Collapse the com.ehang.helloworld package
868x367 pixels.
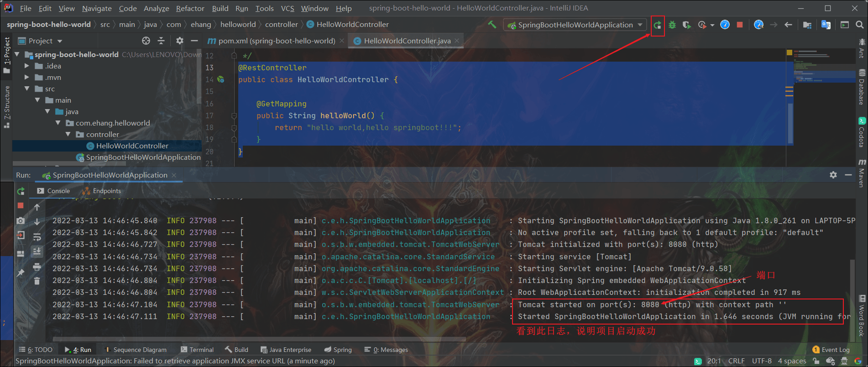click(58, 123)
